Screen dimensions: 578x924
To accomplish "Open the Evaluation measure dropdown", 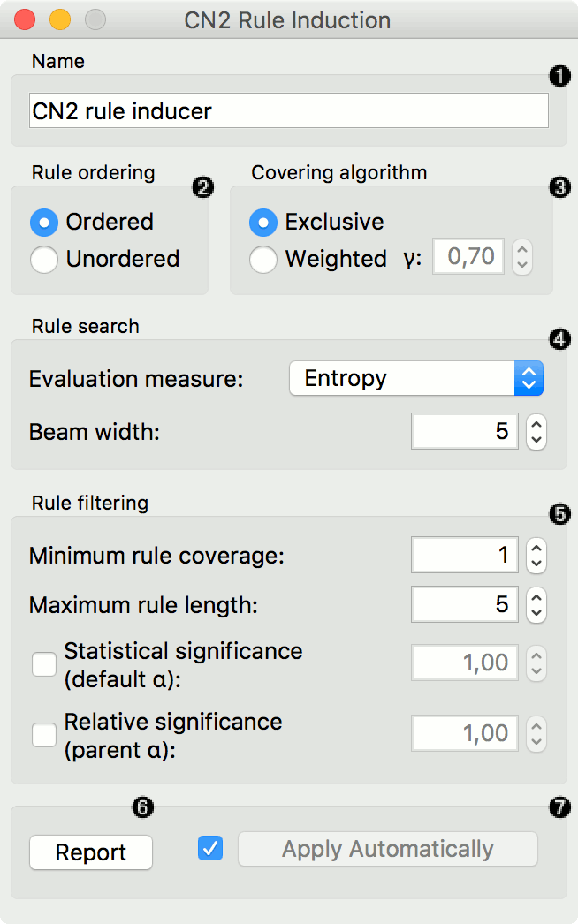I will (x=415, y=378).
